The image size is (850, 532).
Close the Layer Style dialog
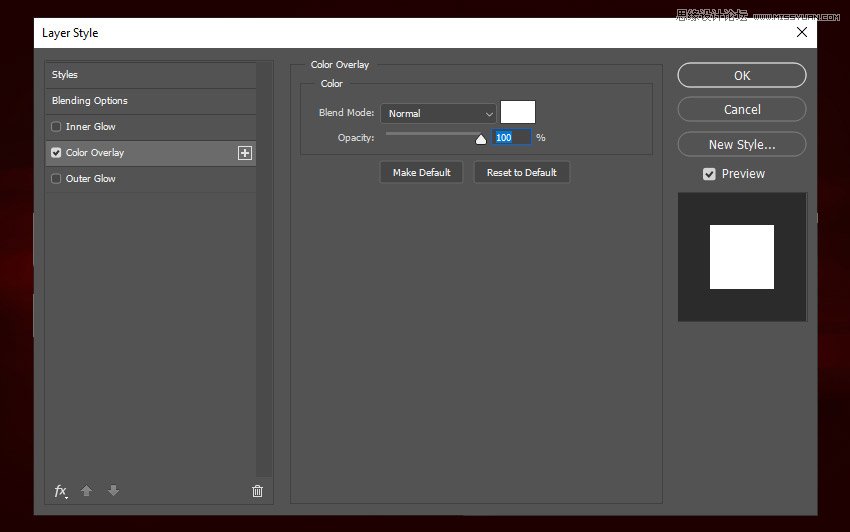pyautogui.click(x=801, y=32)
